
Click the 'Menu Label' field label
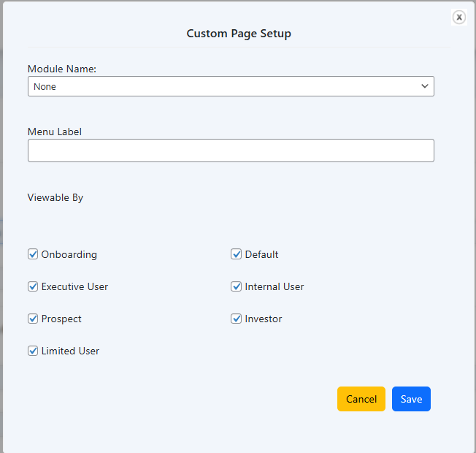click(55, 132)
